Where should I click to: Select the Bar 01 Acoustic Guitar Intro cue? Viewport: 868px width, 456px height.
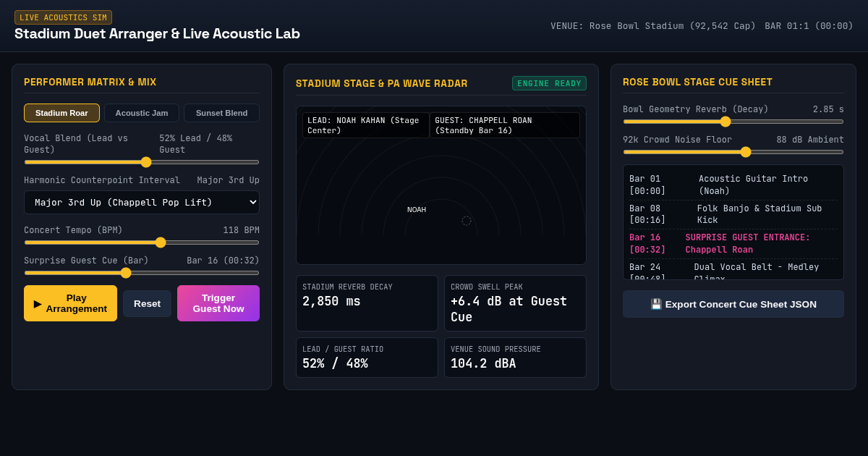pos(733,185)
